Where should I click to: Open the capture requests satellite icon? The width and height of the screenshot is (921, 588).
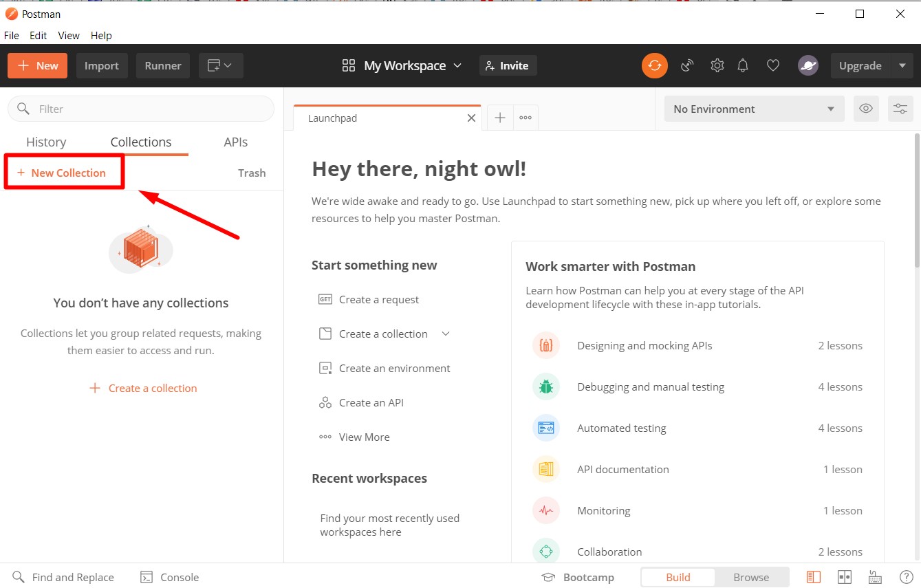[x=686, y=65]
